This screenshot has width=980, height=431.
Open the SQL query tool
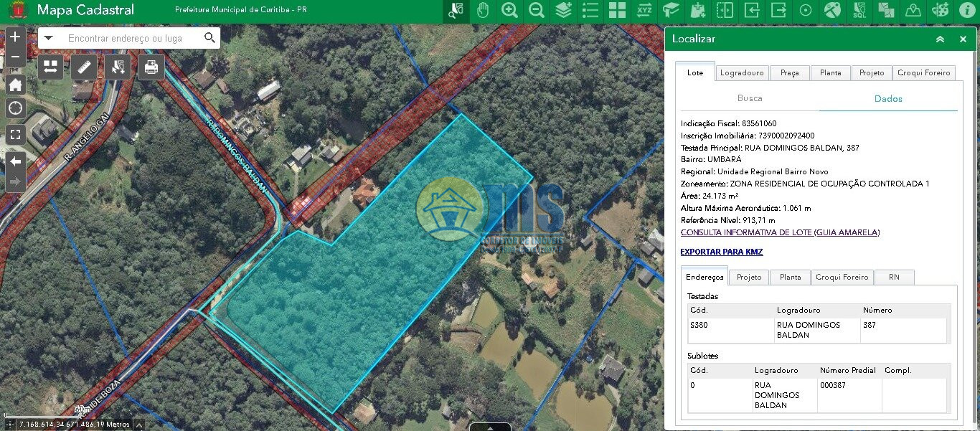[x=859, y=11]
